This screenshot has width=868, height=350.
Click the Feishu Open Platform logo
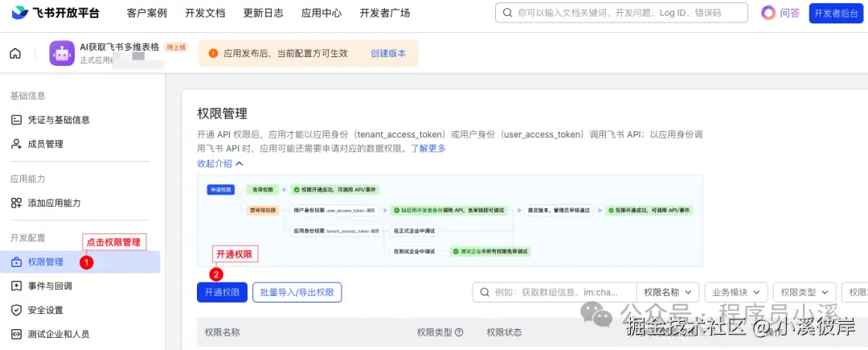[55, 13]
